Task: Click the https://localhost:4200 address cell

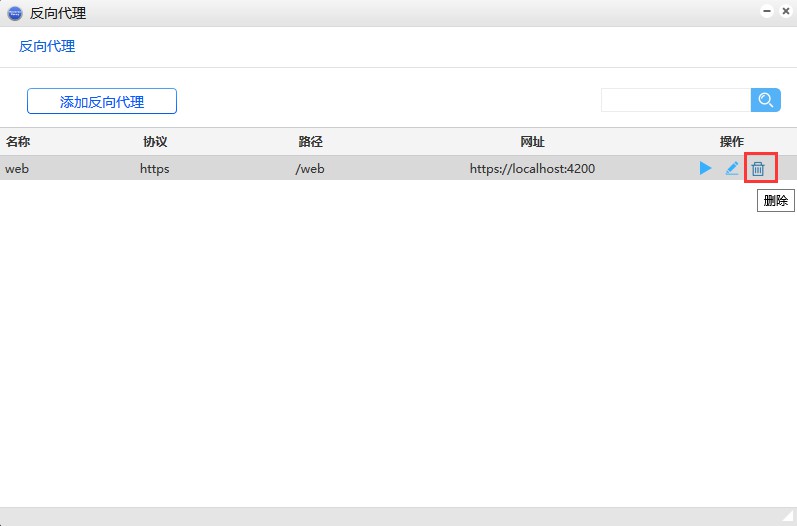Action: [x=532, y=168]
